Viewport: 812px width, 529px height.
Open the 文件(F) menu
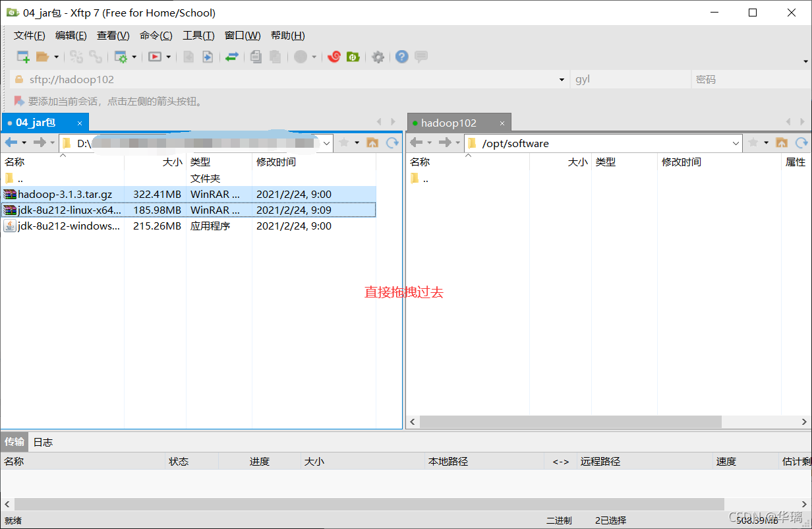30,36
